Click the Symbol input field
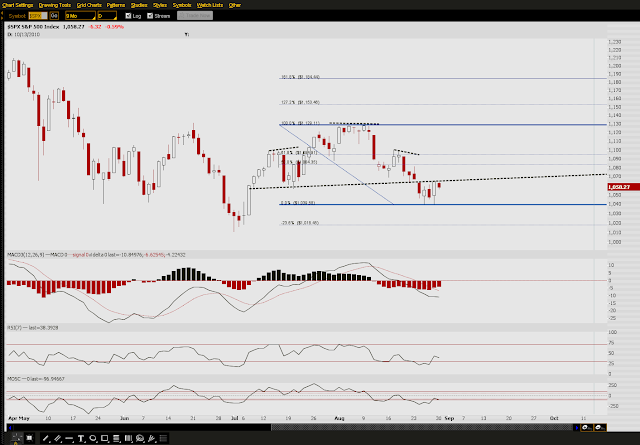640x445 pixels. coord(38,16)
